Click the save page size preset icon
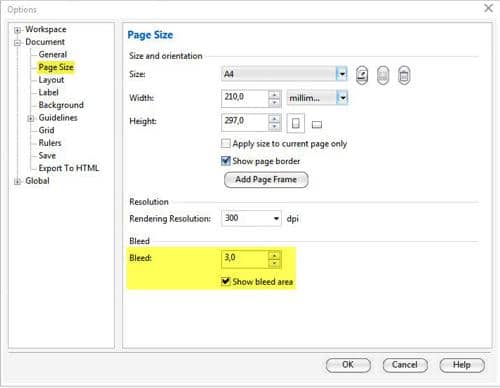500x388 pixels. (x=362, y=75)
